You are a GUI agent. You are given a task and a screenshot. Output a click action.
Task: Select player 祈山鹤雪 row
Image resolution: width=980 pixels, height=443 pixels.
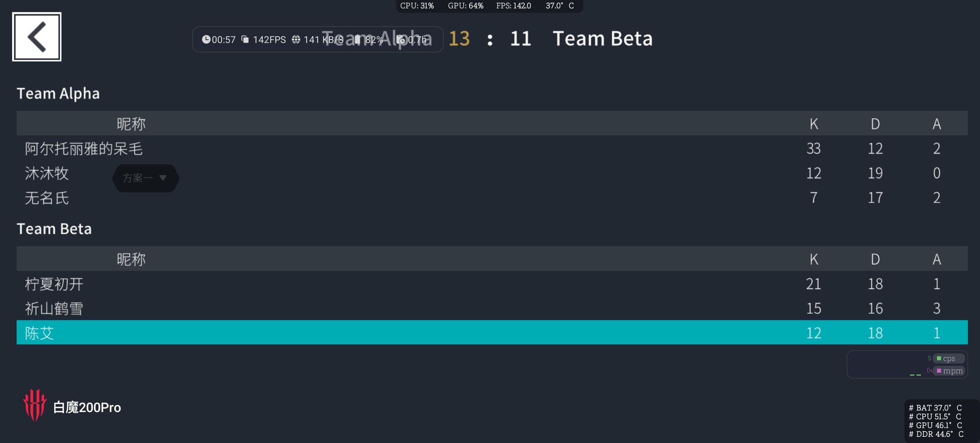(492, 308)
